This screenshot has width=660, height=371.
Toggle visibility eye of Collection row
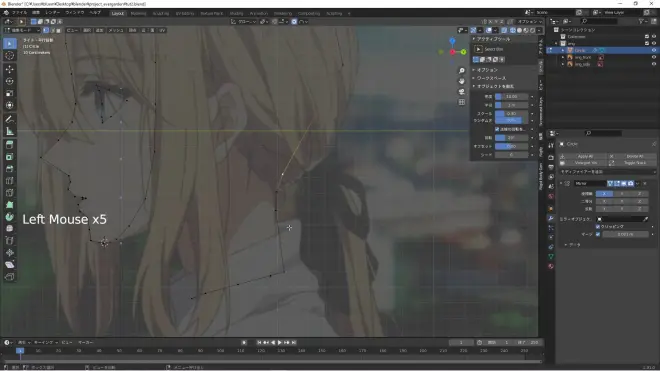point(654,37)
